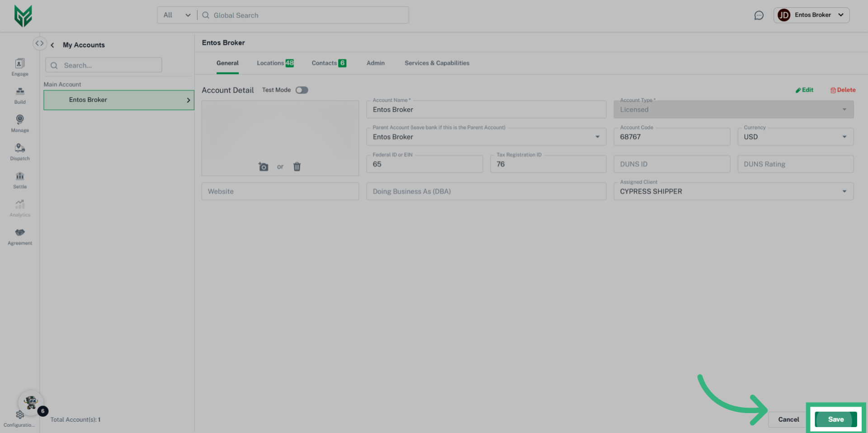Open the Currency dropdown

coord(796,137)
